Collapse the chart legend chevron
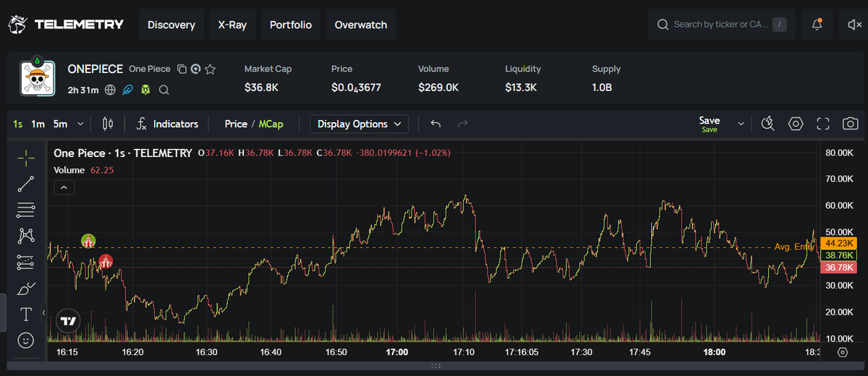The image size is (868, 376). click(64, 188)
